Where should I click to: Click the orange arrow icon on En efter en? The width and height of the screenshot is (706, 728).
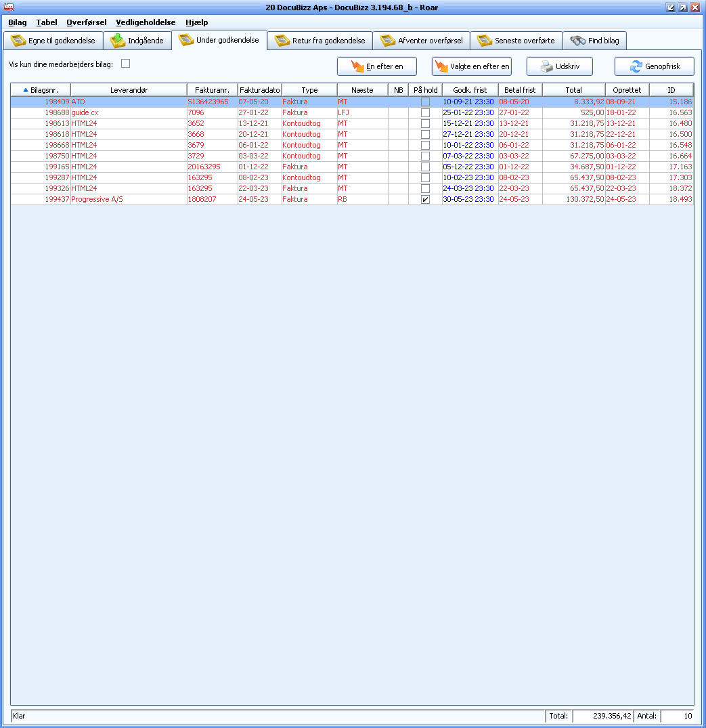tap(357, 66)
